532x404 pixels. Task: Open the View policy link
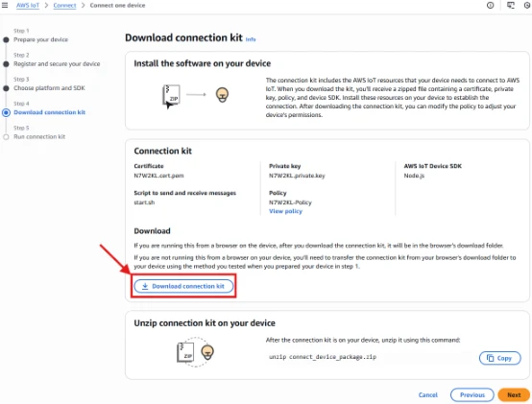[x=285, y=211]
